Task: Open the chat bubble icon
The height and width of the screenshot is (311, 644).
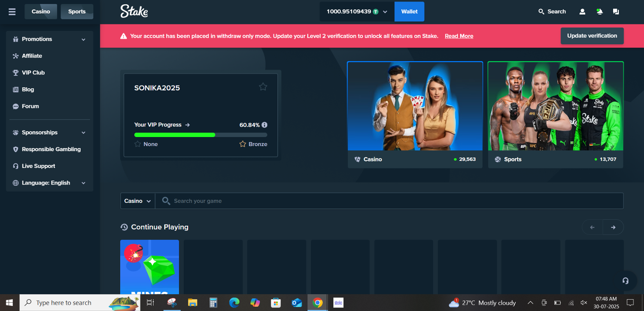Action: click(x=616, y=12)
